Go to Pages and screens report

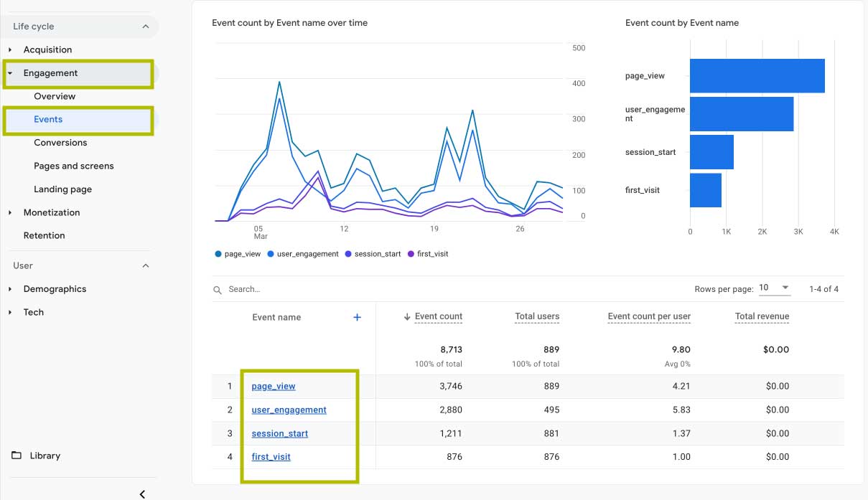73,166
